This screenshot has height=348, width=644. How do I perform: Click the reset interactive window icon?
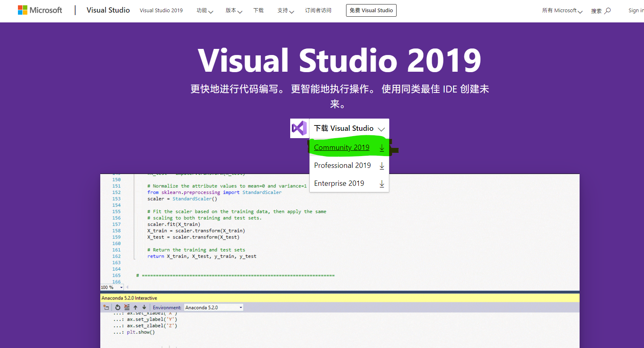(x=118, y=307)
